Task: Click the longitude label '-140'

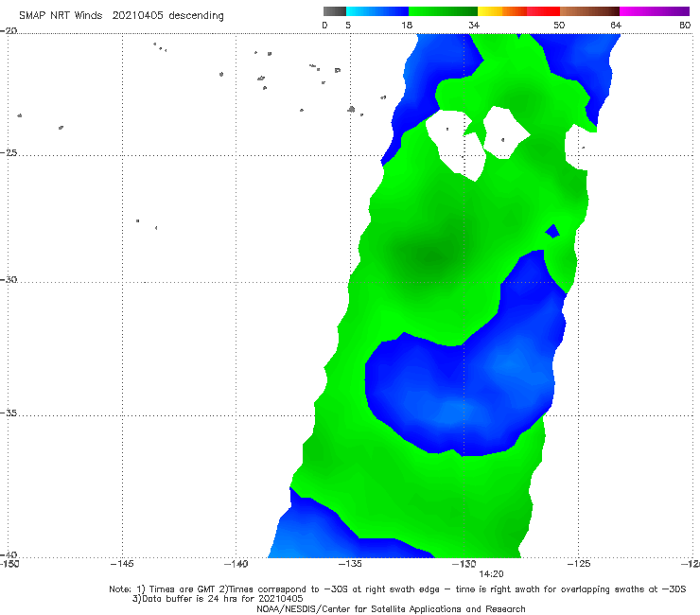Action: [236, 564]
